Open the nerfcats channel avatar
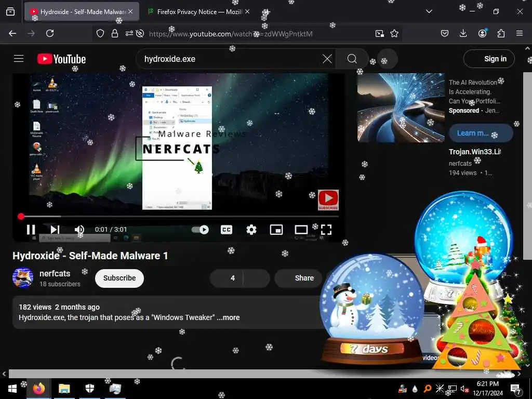This screenshot has height=399, width=532. [23, 277]
